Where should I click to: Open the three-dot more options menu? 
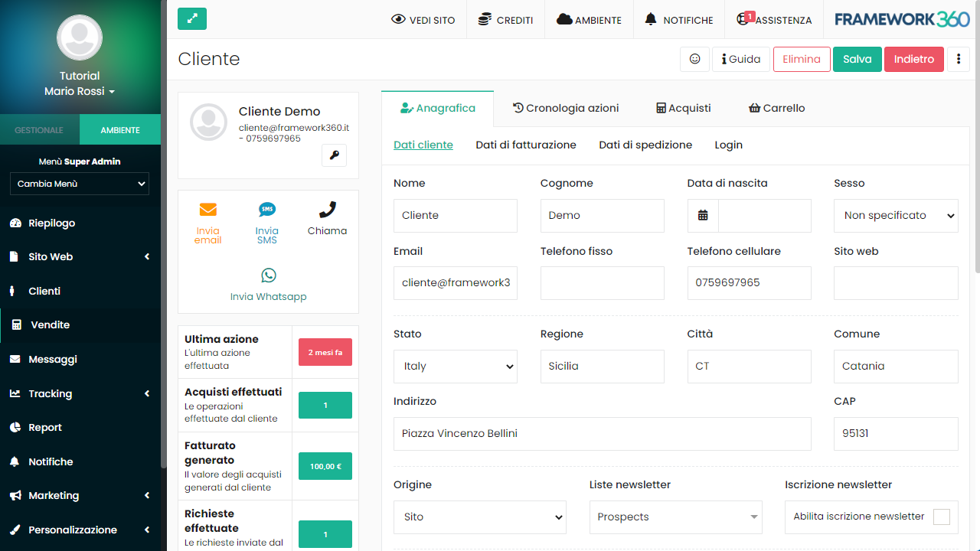(959, 59)
